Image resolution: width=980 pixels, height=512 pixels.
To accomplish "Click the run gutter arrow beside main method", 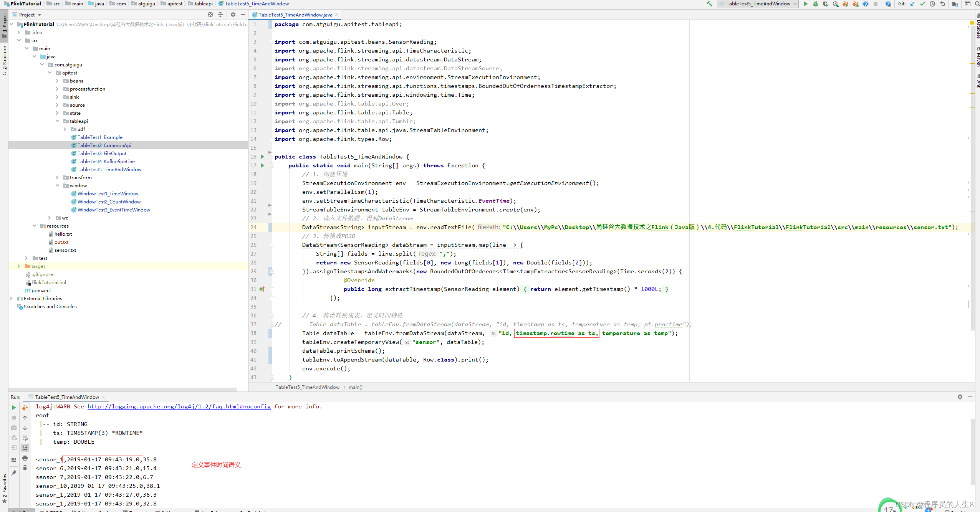I will pos(263,165).
